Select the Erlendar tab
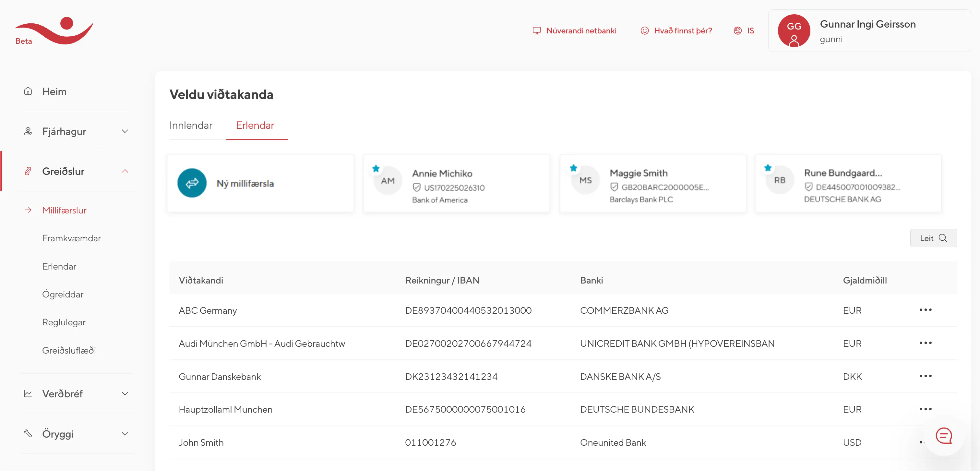This screenshot has width=980, height=471. (255, 126)
